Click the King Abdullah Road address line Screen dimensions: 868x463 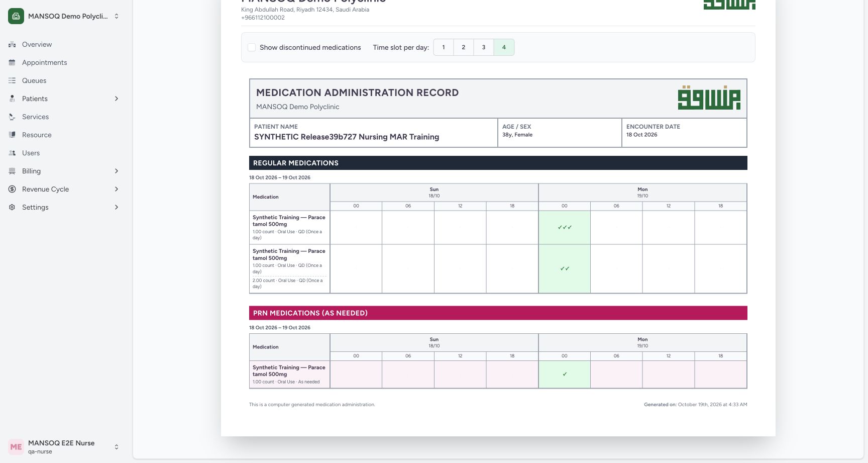point(305,10)
